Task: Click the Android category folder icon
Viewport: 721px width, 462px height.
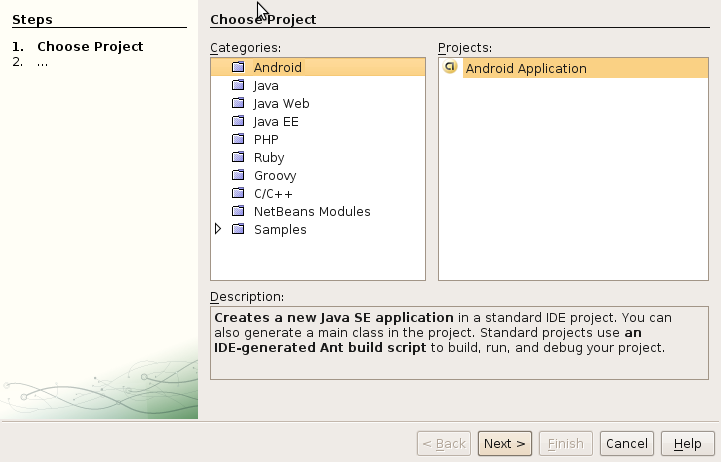Action: pos(238,68)
